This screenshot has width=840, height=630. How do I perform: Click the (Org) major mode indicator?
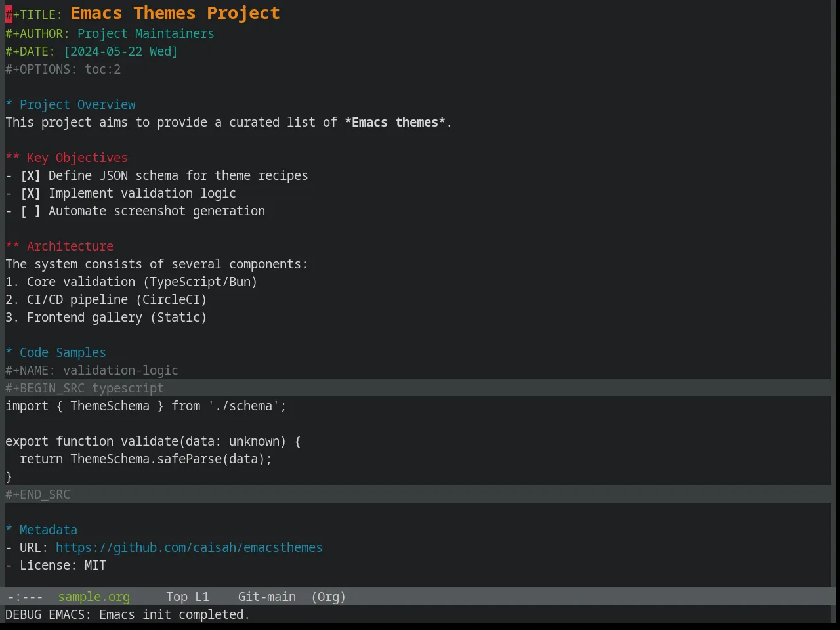328,597
